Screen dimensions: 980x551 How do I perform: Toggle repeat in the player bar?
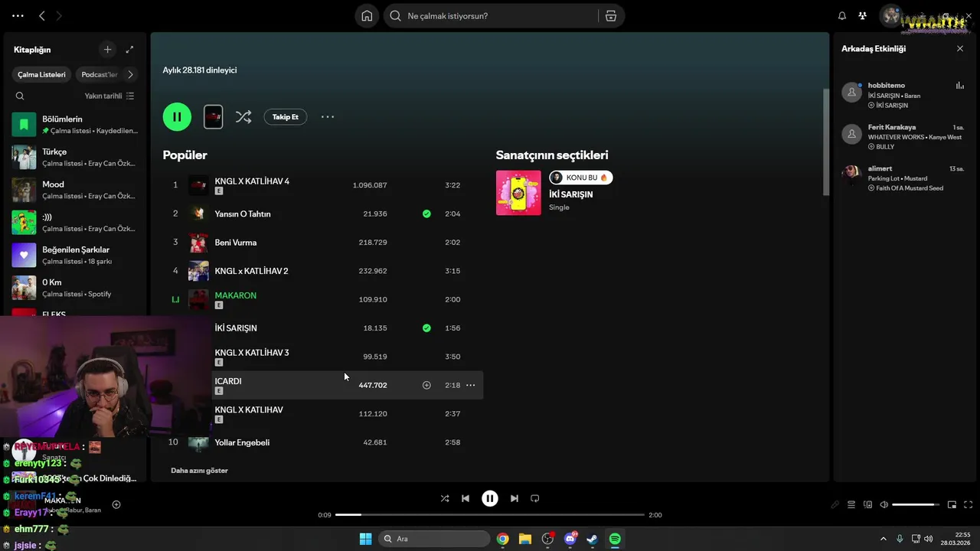[535, 498]
